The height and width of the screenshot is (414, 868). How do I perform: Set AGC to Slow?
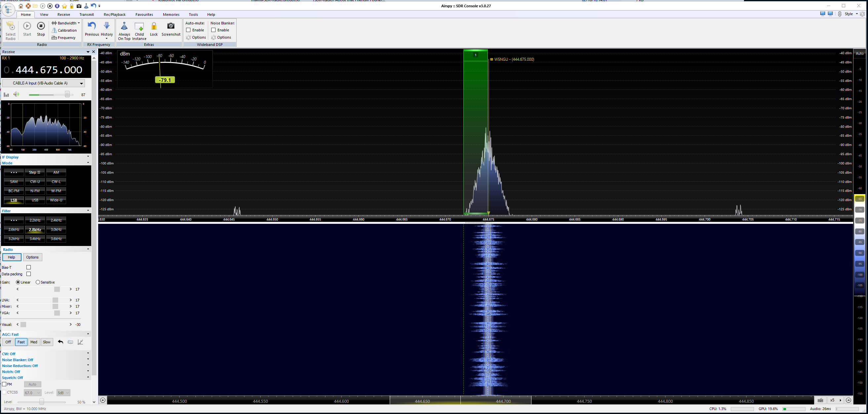(x=47, y=342)
